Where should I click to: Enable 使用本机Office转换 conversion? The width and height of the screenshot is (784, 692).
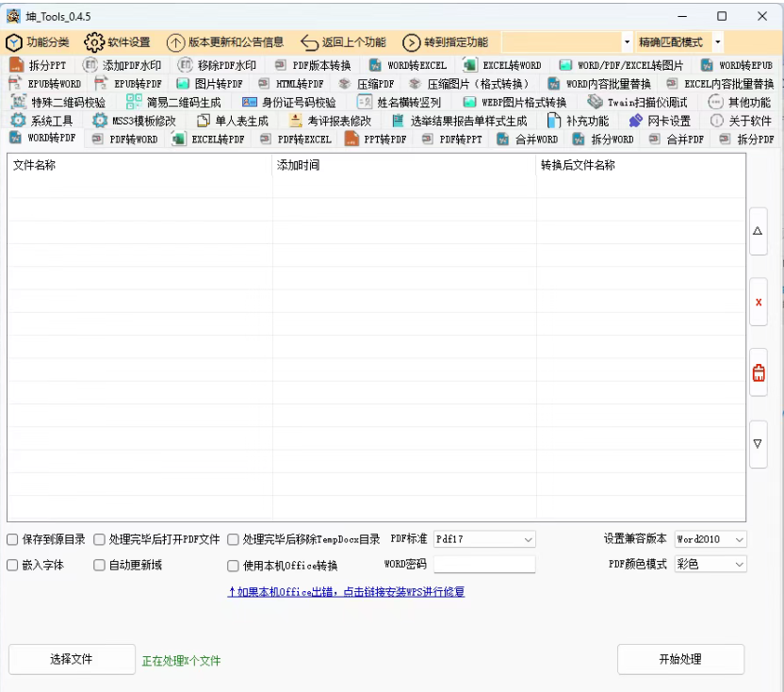(233, 566)
